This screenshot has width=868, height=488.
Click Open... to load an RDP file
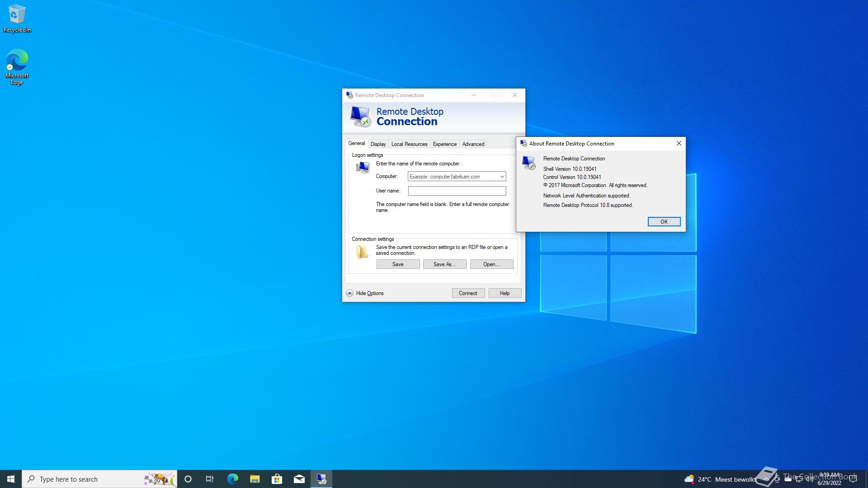click(x=491, y=264)
